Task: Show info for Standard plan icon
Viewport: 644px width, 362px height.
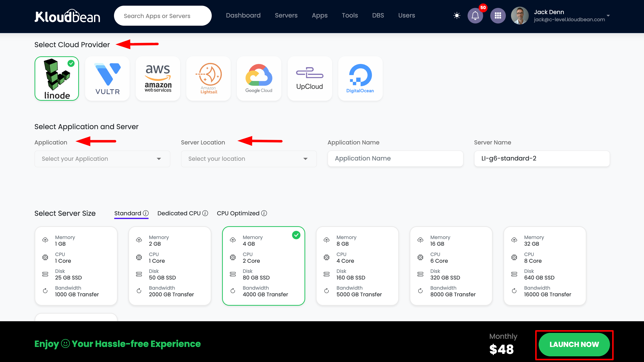Action: click(x=146, y=213)
